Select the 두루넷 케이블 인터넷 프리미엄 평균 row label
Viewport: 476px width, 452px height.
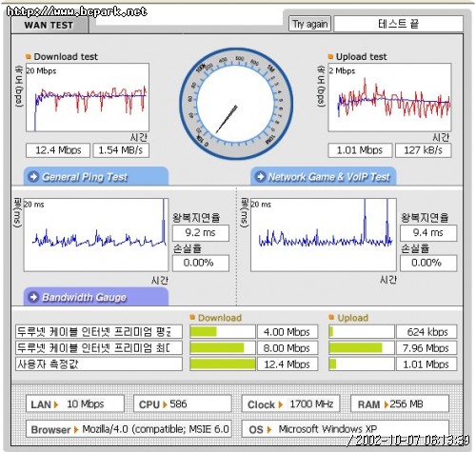pos(99,332)
